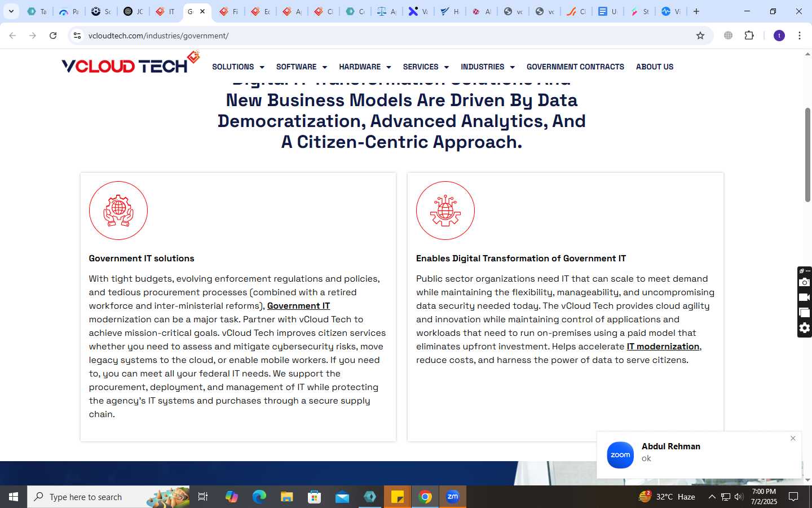Close the active browser tab
Image resolution: width=812 pixels, height=508 pixels.
pos(202,11)
